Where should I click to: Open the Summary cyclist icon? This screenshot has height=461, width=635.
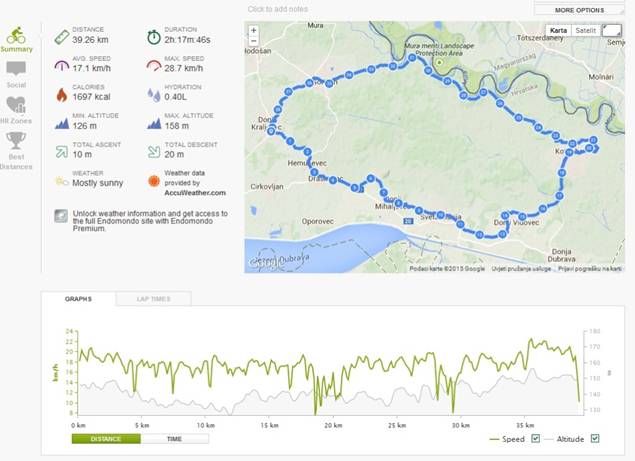(x=16, y=36)
